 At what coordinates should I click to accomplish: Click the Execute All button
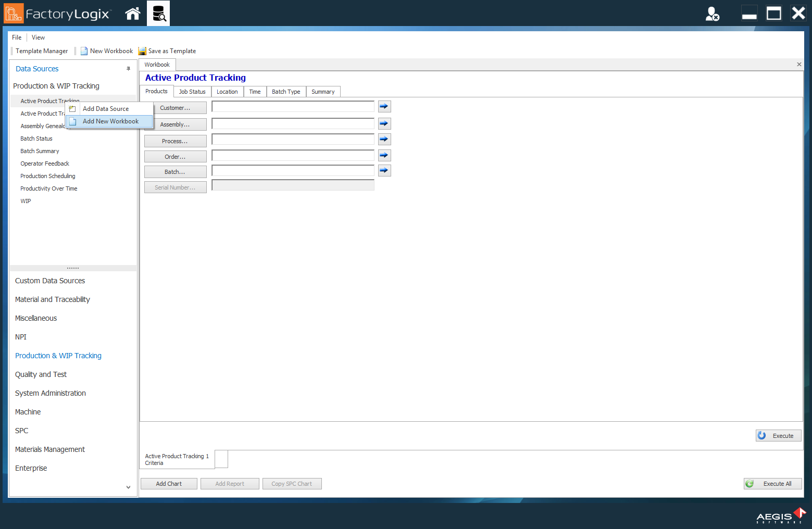tap(772, 483)
